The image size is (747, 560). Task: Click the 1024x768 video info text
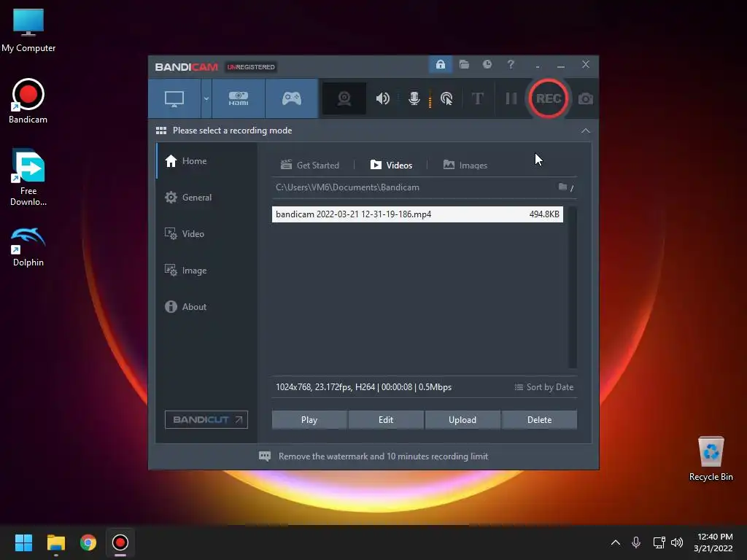coord(363,387)
